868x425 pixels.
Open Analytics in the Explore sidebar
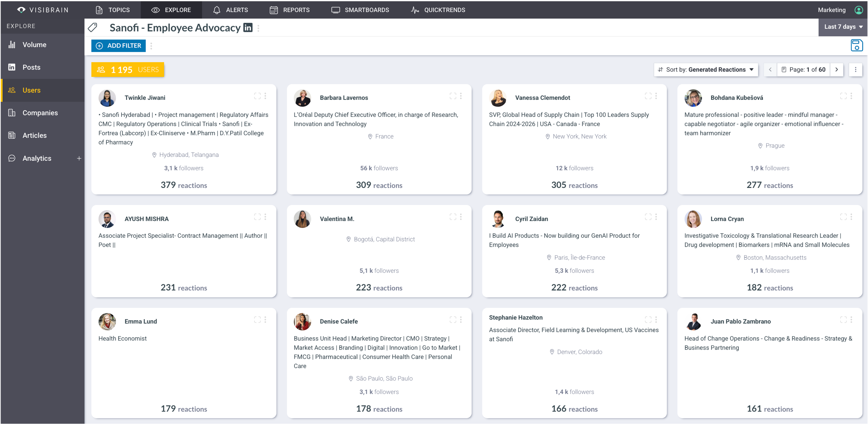(37, 158)
